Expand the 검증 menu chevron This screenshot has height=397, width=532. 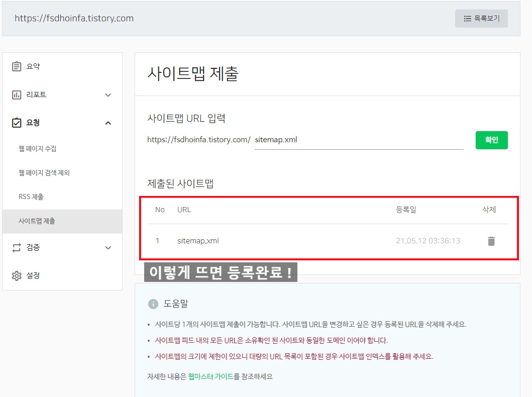tap(108, 248)
